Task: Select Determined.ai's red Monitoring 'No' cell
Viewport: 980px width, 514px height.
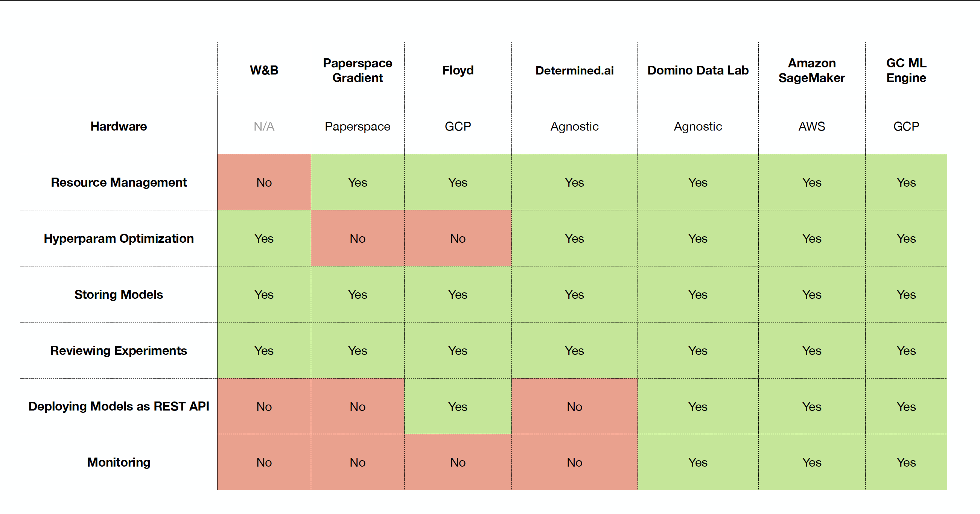Action: coord(574,462)
